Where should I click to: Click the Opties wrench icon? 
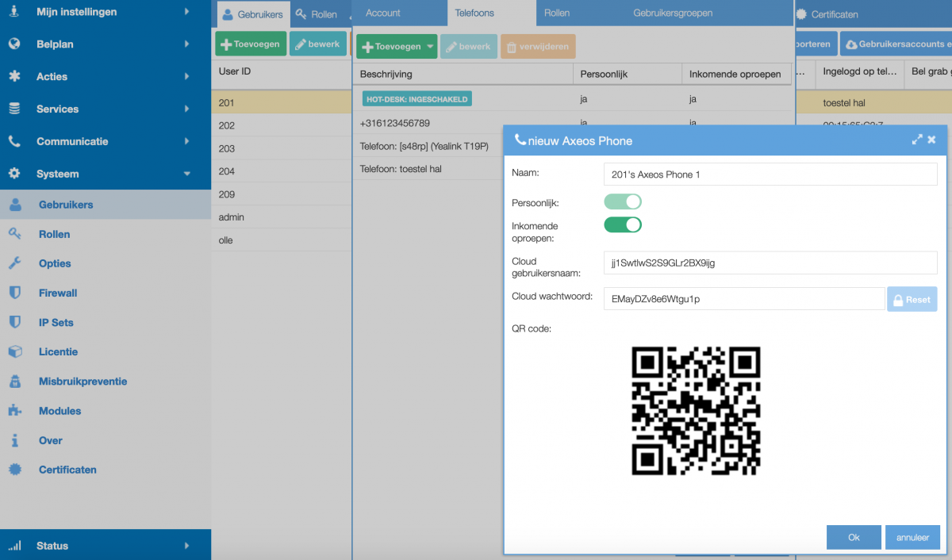(x=14, y=263)
